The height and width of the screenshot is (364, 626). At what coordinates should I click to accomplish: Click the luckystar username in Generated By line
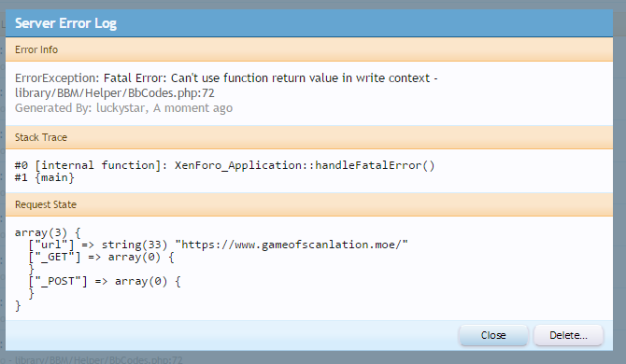[x=121, y=108]
